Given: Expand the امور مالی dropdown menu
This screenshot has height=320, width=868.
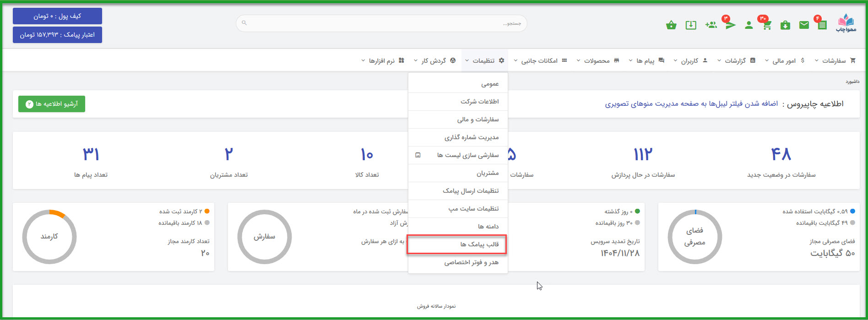Looking at the screenshot, I should (784, 60).
